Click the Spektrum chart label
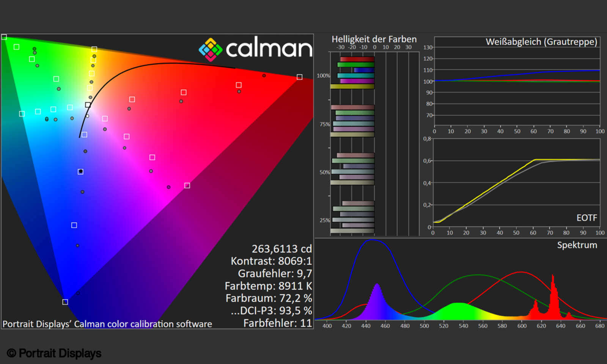 coord(577,245)
